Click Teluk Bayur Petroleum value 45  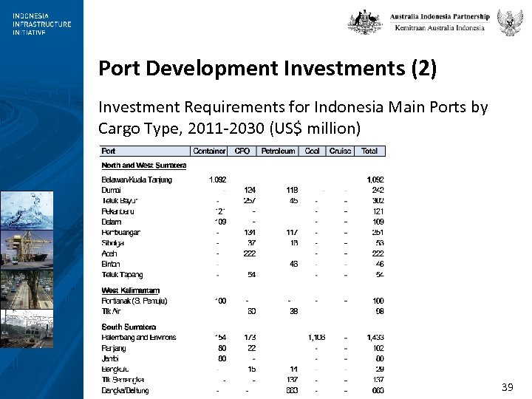[294, 200]
